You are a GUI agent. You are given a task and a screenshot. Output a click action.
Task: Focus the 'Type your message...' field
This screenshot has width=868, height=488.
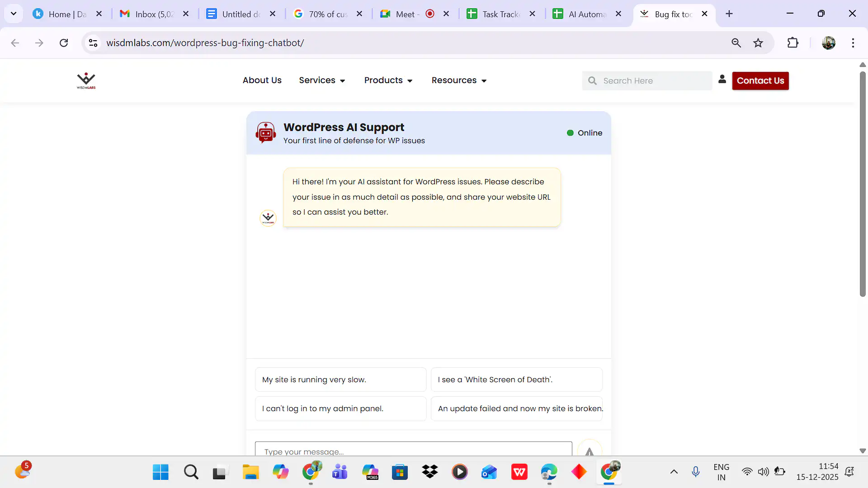413,450
